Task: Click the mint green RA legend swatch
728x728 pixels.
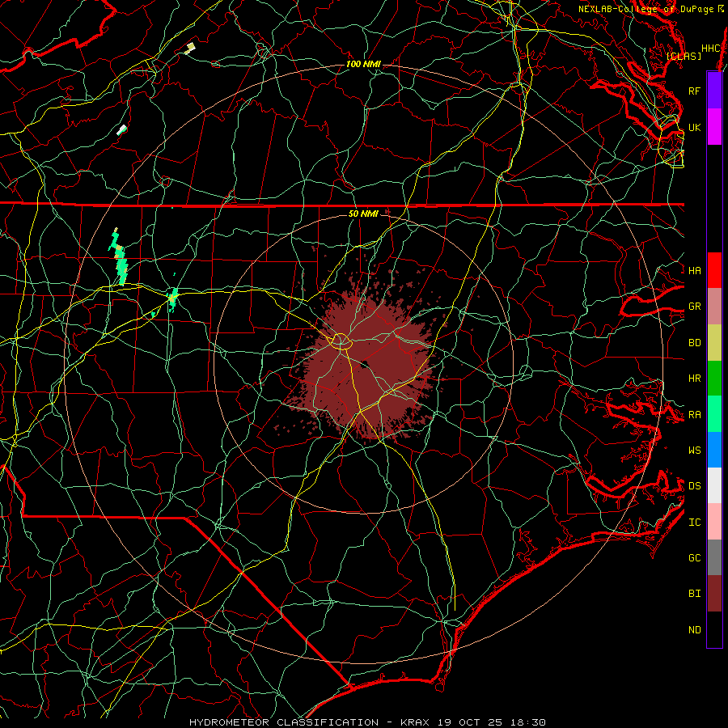Action: coord(714,414)
